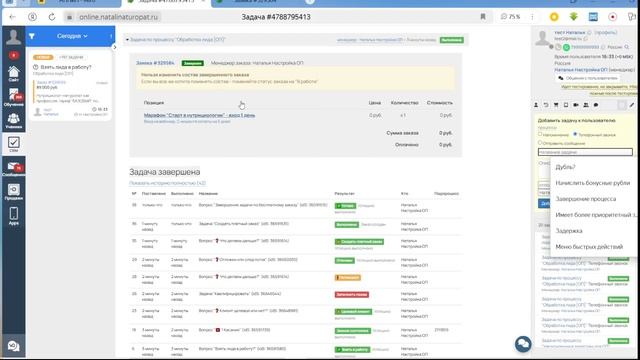This screenshot has height=360, width=640.
Task: Click the Общение с пользователем button
Action: [588, 78]
